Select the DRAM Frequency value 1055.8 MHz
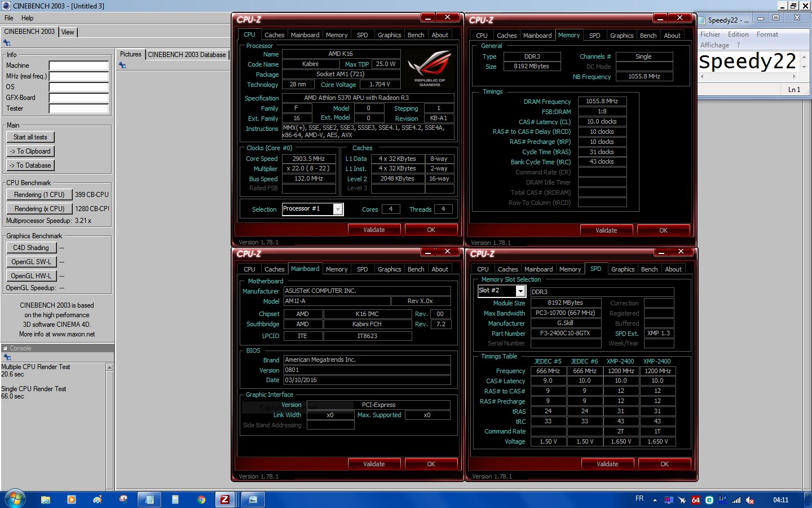 coord(602,102)
